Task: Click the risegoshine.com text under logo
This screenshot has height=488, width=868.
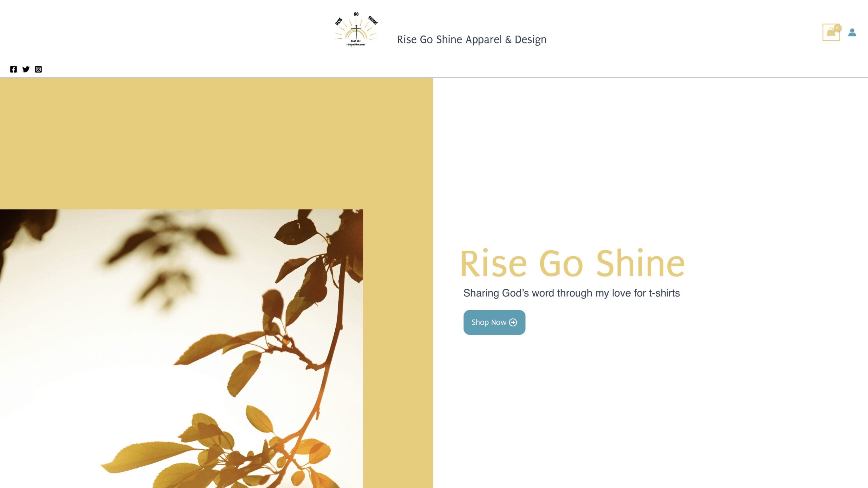Action: (355, 44)
